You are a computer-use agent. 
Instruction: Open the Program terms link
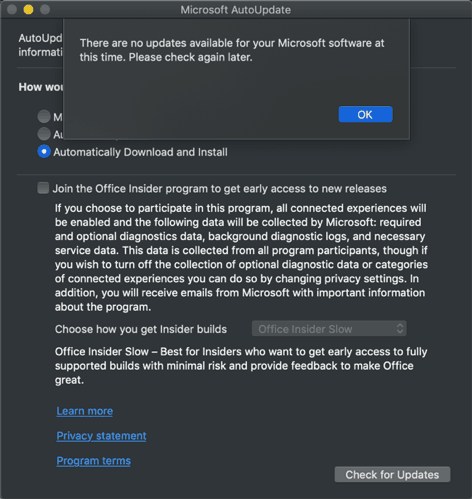click(94, 461)
